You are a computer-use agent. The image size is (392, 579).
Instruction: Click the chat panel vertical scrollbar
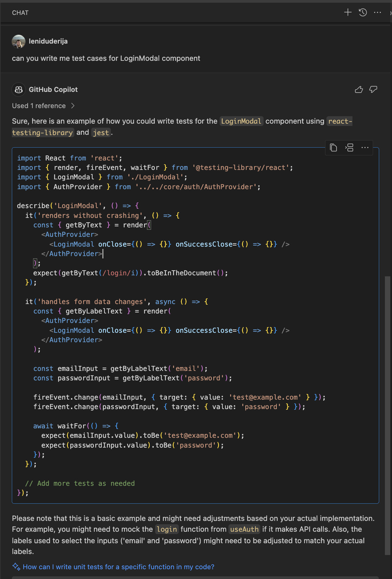(388, 416)
